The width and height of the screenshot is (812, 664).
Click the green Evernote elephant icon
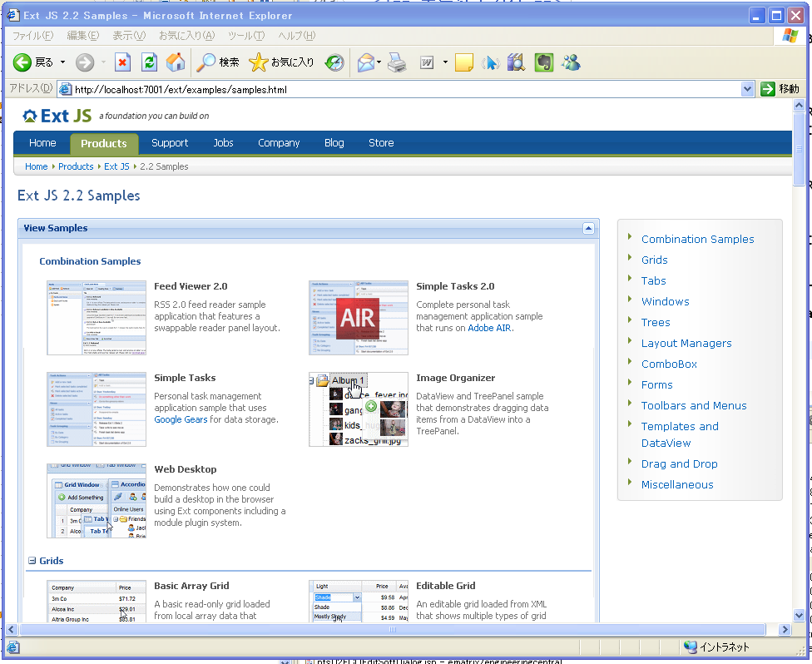click(544, 62)
